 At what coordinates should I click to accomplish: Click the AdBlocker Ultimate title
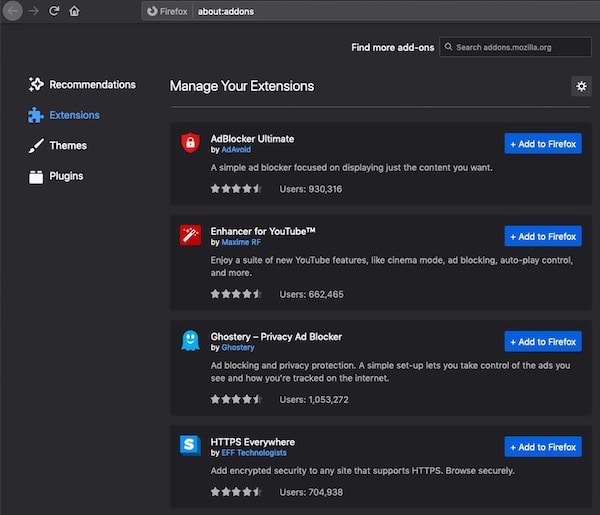tap(252, 139)
